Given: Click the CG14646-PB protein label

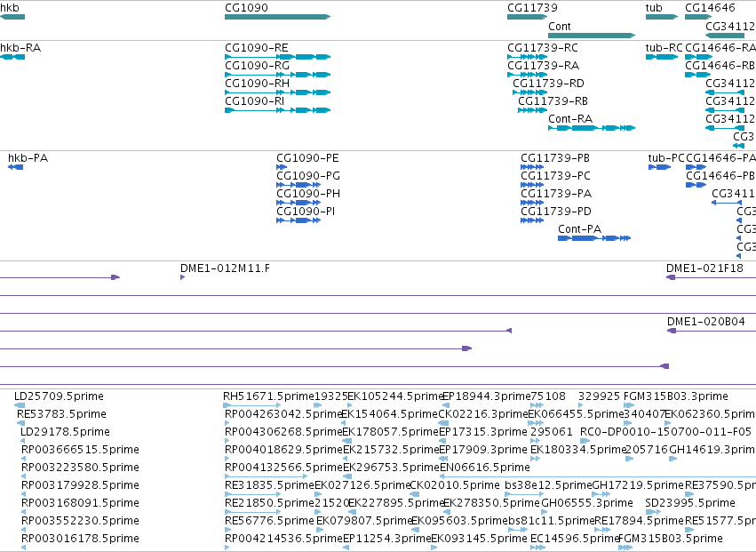Looking at the screenshot, I should pos(720,176).
